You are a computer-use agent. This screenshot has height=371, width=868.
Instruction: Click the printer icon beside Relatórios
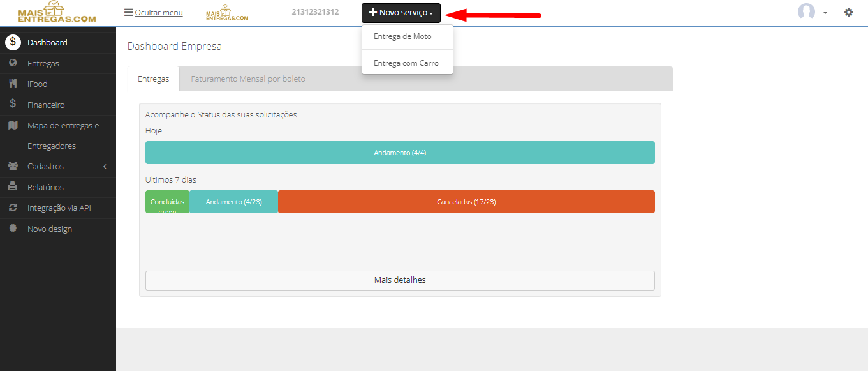click(x=13, y=187)
